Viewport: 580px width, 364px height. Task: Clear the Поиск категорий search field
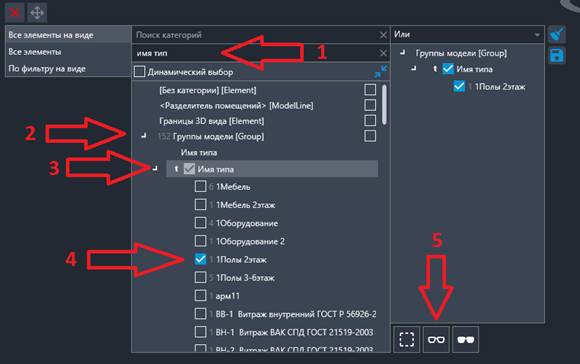click(x=383, y=35)
